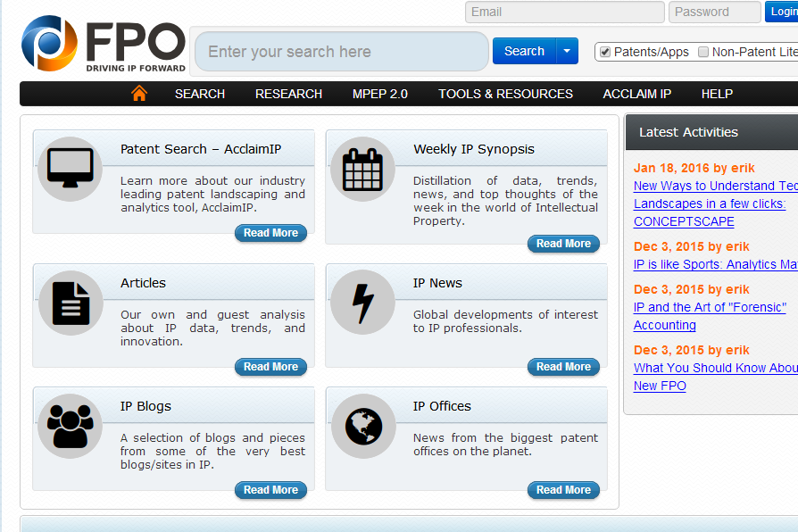798x532 pixels.
Task: Open 'IP and the Art of Forensic Accounting' link
Action: point(710,316)
